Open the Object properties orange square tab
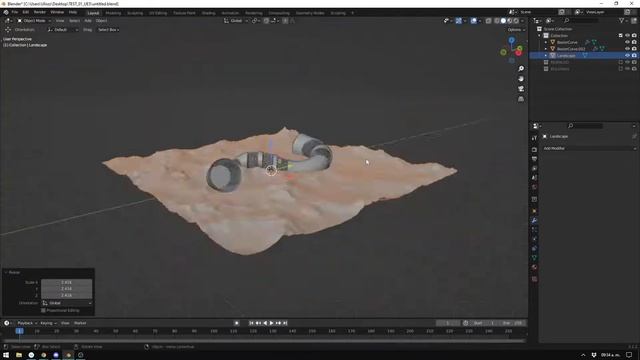 point(534,211)
